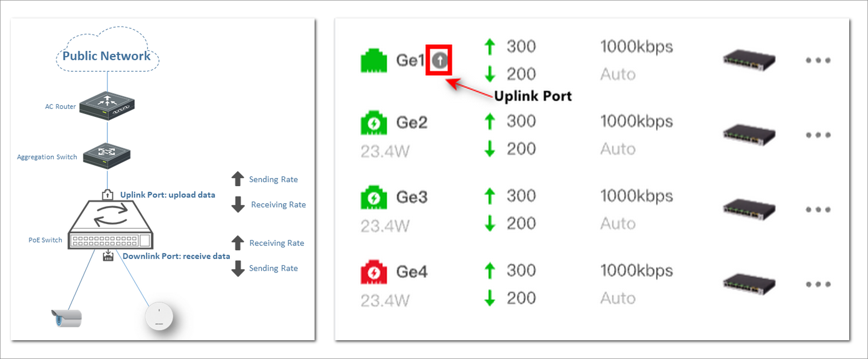Click the Ge4 sending rate up arrow

click(490, 270)
